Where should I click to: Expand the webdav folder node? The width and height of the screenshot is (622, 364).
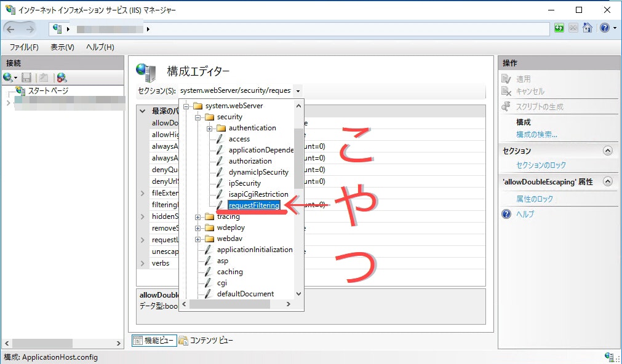[x=197, y=240]
